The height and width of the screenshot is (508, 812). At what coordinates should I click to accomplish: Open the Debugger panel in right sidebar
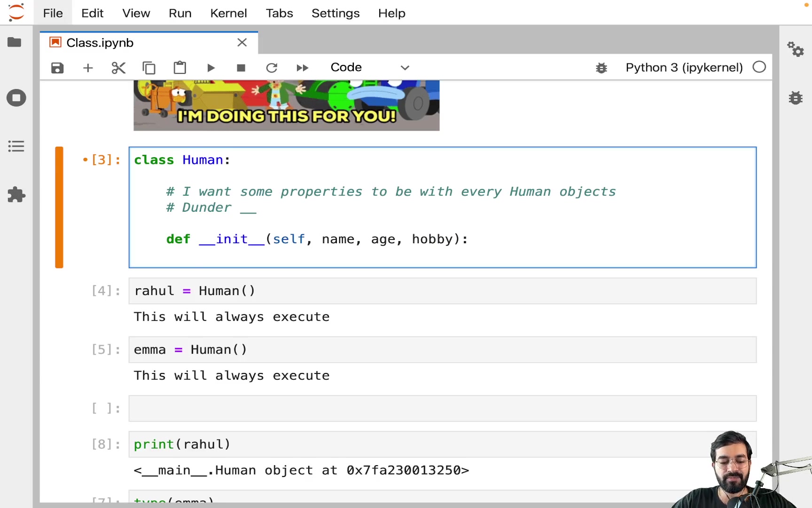[x=796, y=98]
